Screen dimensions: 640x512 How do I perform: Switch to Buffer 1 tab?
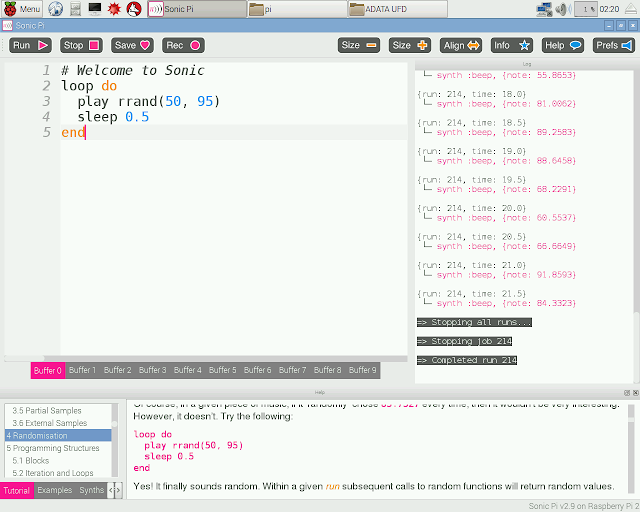coord(82,370)
